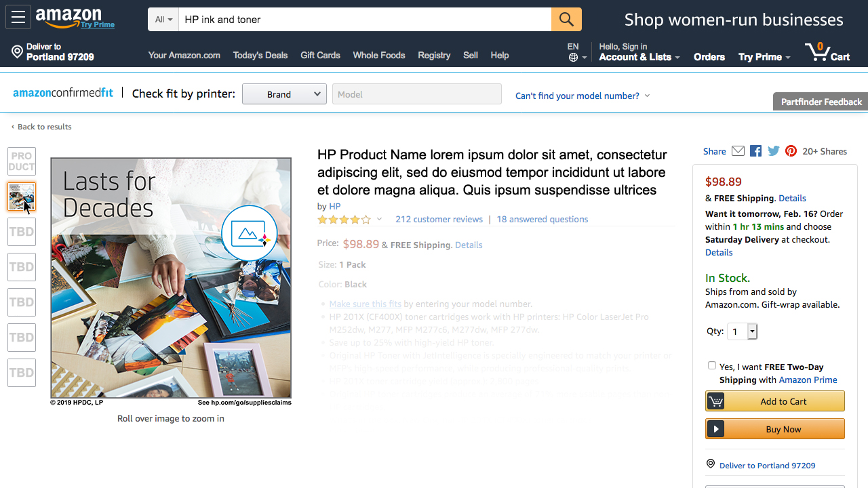Expand Can't find your model number
Viewport: 868px width, 488px height.
(583, 96)
